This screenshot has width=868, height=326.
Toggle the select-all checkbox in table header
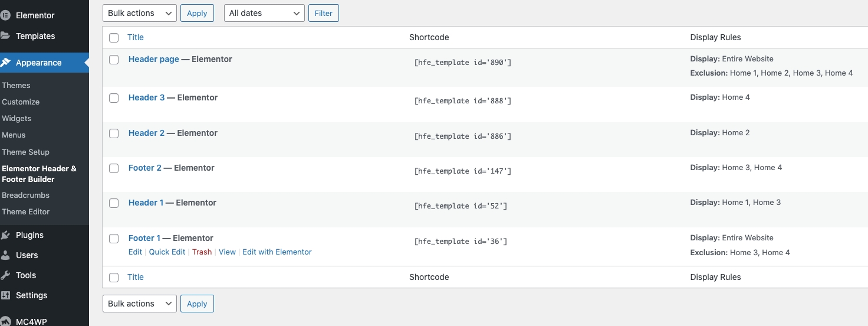[x=114, y=38]
